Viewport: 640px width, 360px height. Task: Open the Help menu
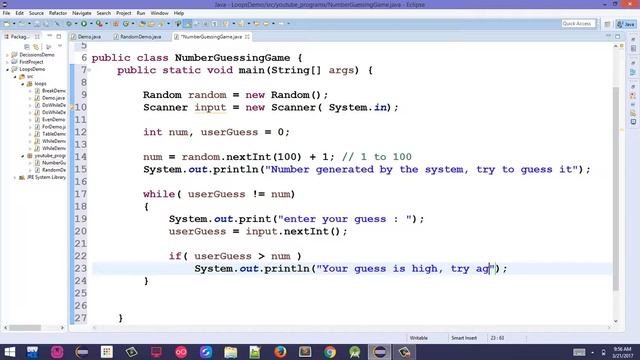(178, 13)
